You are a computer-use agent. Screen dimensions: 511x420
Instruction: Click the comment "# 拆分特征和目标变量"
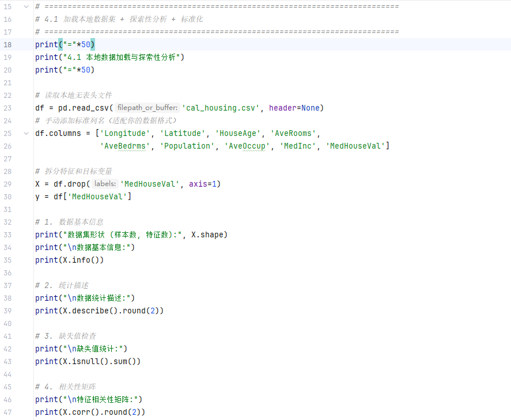tap(74, 171)
